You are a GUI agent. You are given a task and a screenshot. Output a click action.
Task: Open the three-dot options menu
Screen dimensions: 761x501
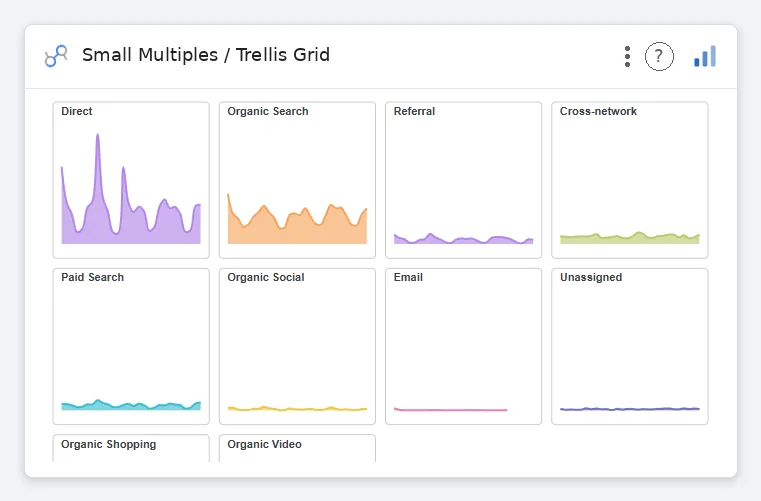[627, 56]
